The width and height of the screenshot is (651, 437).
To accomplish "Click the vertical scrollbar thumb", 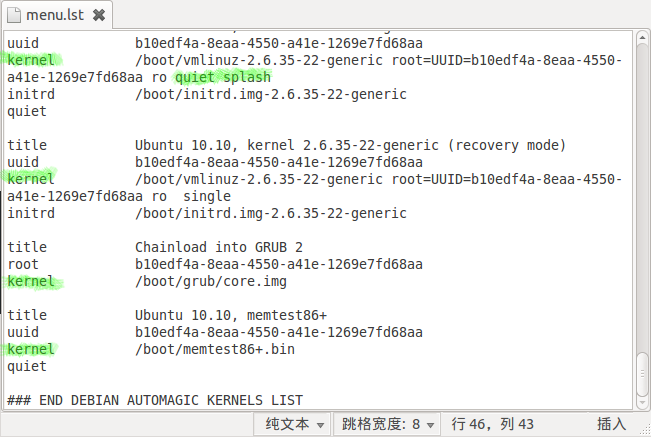I will [x=642, y=374].
